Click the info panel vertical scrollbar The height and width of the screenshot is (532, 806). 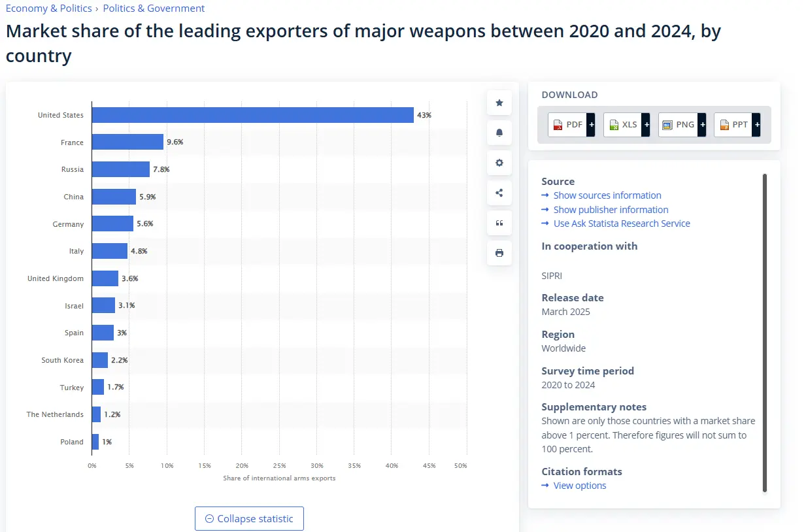765,332
